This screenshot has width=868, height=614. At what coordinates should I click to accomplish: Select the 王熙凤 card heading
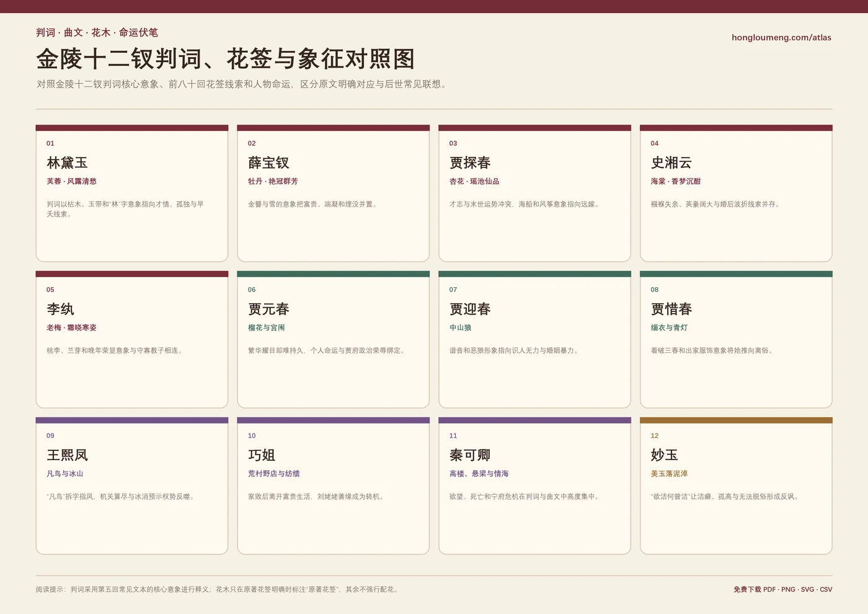click(x=67, y=455)
